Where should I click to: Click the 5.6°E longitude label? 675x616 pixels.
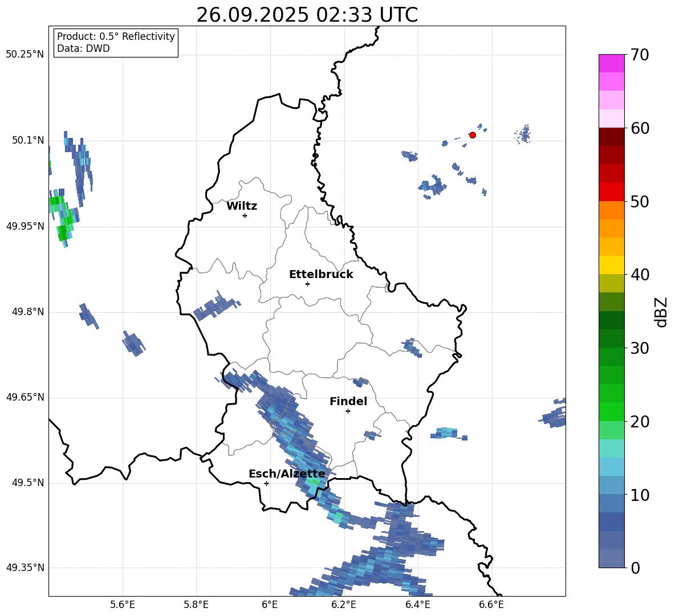(123, 605)
